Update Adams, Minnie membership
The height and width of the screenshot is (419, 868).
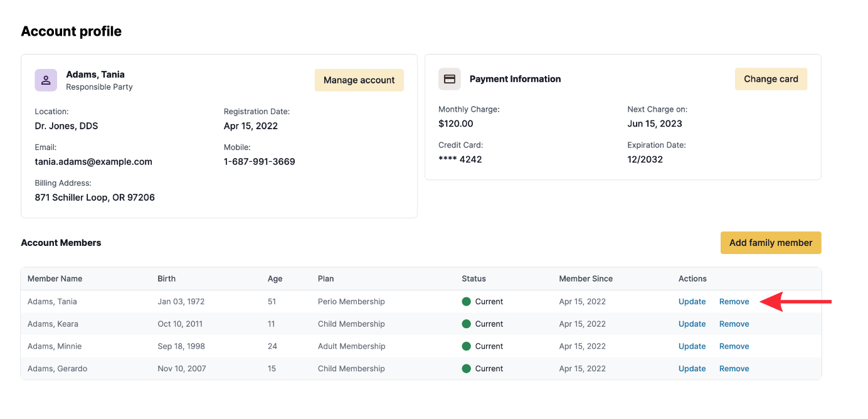692,346
